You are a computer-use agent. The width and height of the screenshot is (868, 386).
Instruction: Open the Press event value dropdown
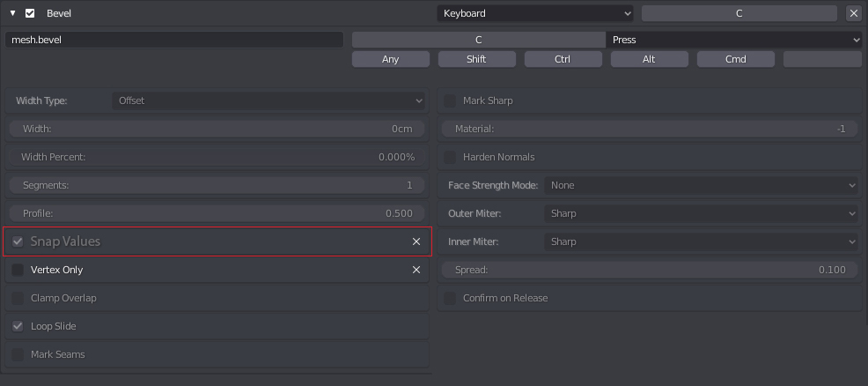pos(734,40)
